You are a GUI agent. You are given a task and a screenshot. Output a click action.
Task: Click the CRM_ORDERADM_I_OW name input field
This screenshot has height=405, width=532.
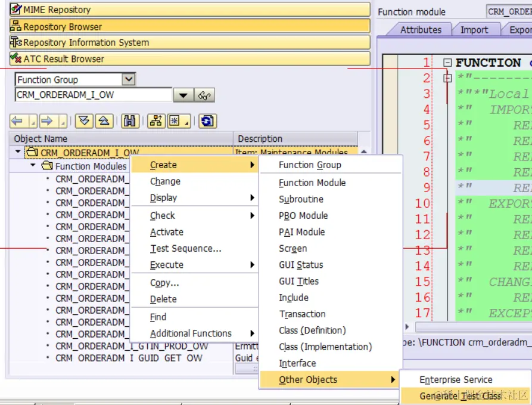coord(94,95)
